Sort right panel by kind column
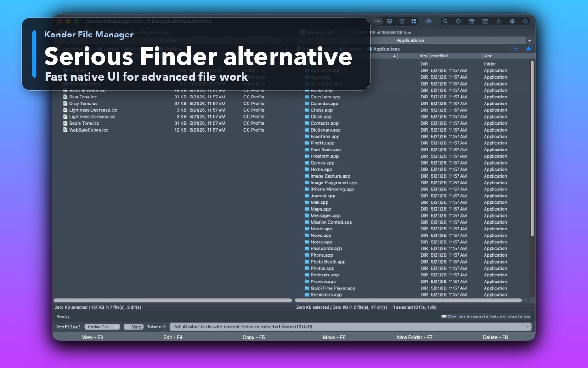The width and height of the screenshot is (588, 368). click(488, 56)
